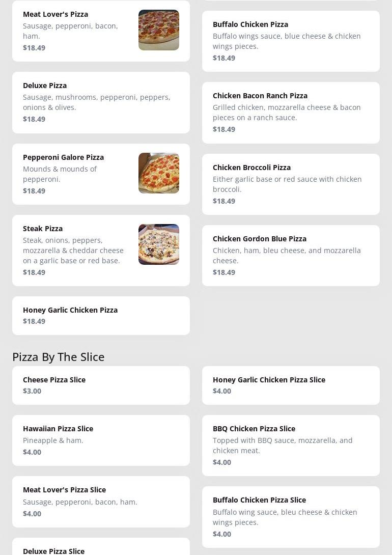Open the Deluxe Pizza Slice item
Viewport: 392px width, 555px height.
click(101, 548)
